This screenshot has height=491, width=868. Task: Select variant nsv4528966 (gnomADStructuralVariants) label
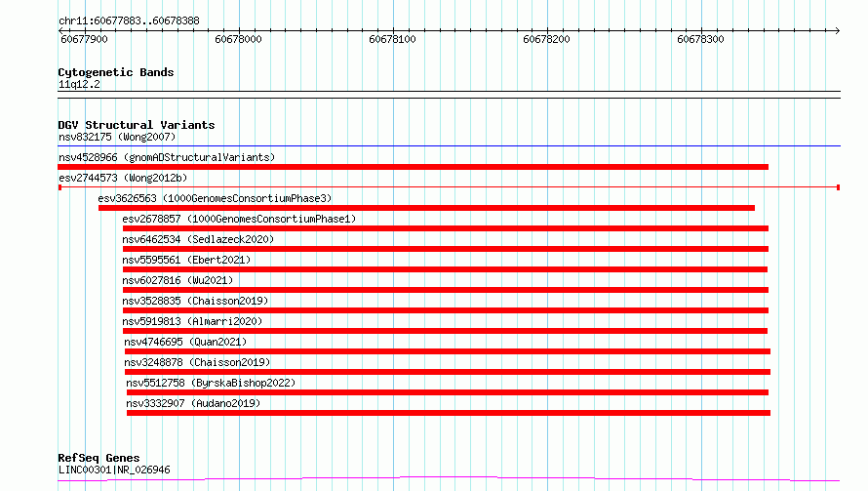click(x=167, y=157)
